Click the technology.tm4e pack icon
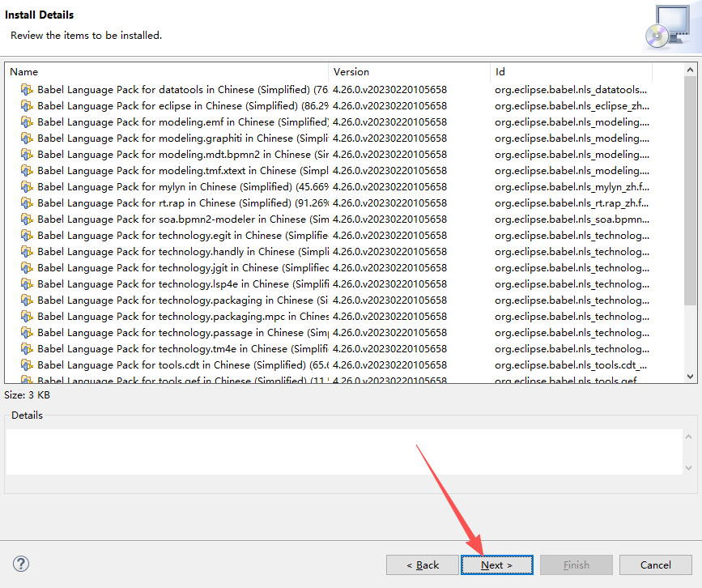The width and height of the screenshot is (702, 588). tap(27, 349)
